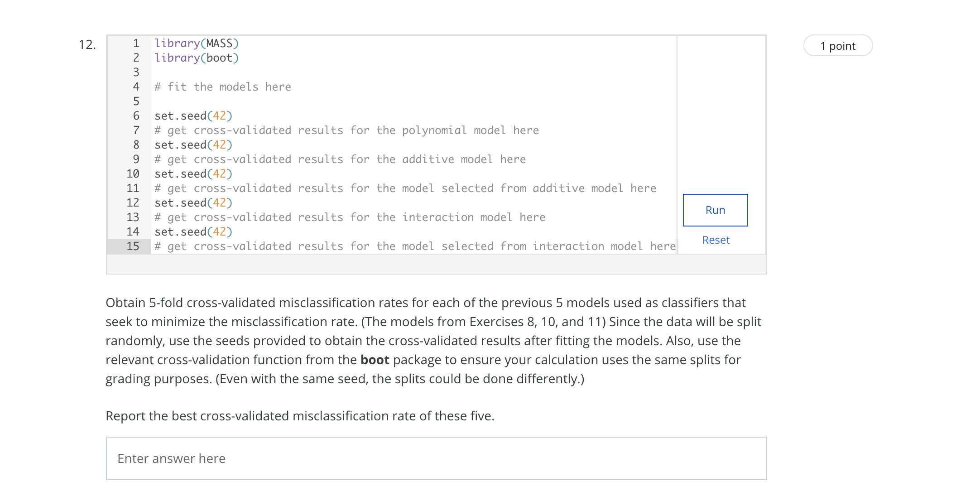980x501 pixels.
Task: Reset the code editor contents
Action: click(716, 240)
